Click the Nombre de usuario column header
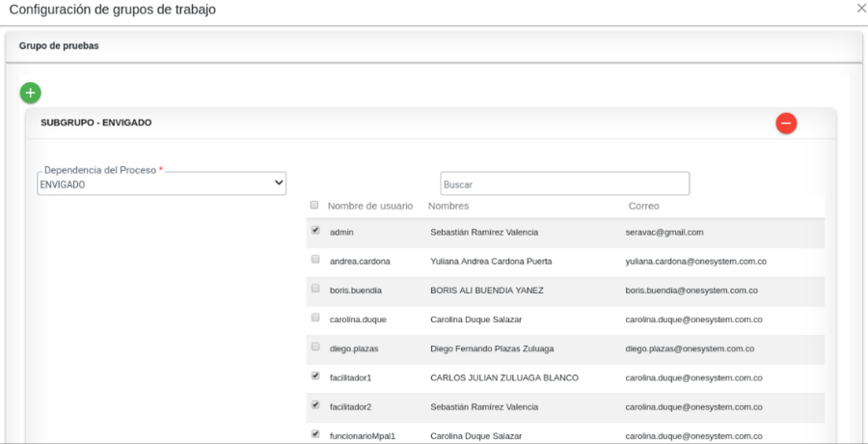 [x=370, y=207]
